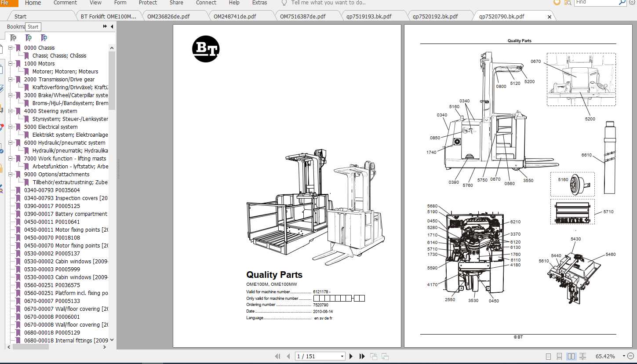Image resolution: width=637 pixels, height=364 pixels.
Task: Open bookmark Motorer; Motoren; Moteurs
Action: pyautogui.click(x=65, y=72)
